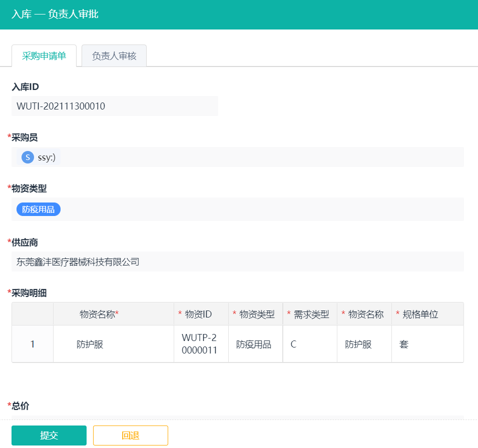Click the 防护服 cell in the leftmost 物资名称 column
Screen dimensions: 478x448
click(x=90, y=344)
